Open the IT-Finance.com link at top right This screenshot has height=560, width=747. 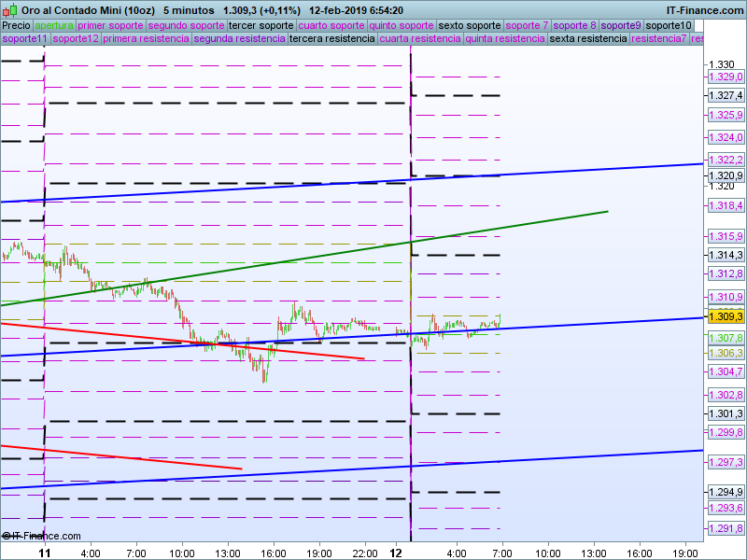pos(704,10)
